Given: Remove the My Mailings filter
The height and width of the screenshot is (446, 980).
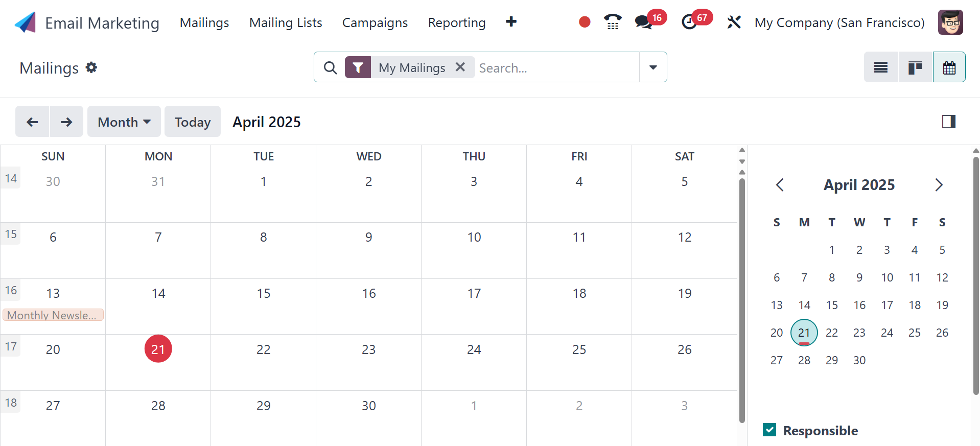Looking at the screenshot, I should pyautogui.click(x=460, y=67).
